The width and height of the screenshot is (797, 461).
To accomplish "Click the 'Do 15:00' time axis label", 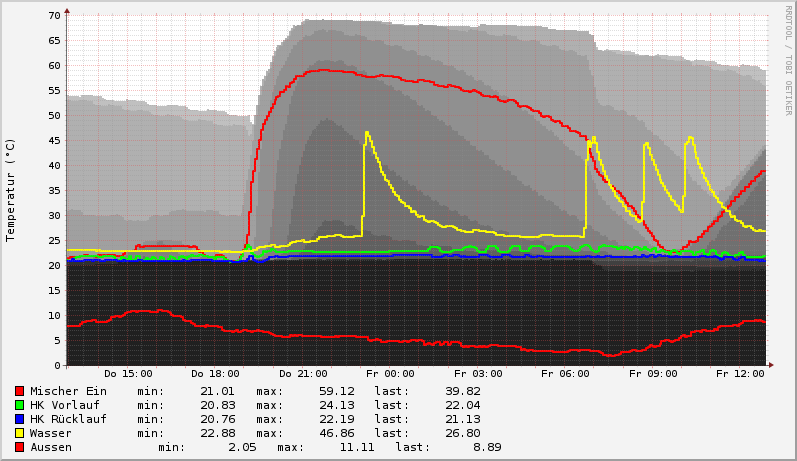I will pos(128,374).
